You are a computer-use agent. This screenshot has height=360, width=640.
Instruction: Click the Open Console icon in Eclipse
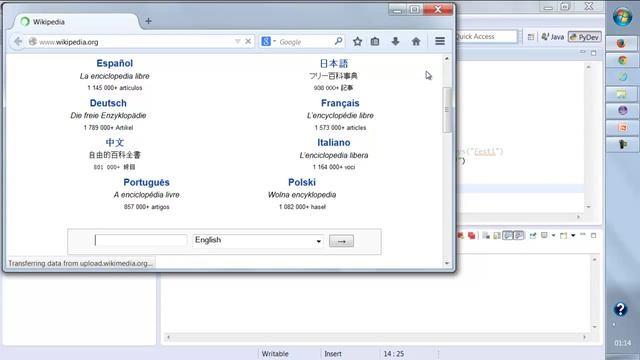[564, 236]
